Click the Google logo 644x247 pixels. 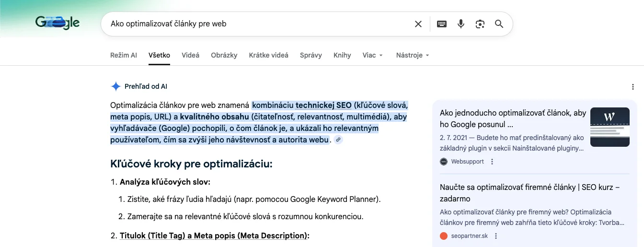click(x=57, y=23)
